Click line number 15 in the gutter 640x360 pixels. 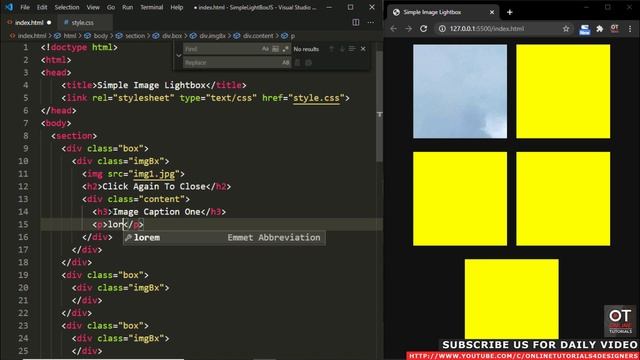tap(24, 224)
